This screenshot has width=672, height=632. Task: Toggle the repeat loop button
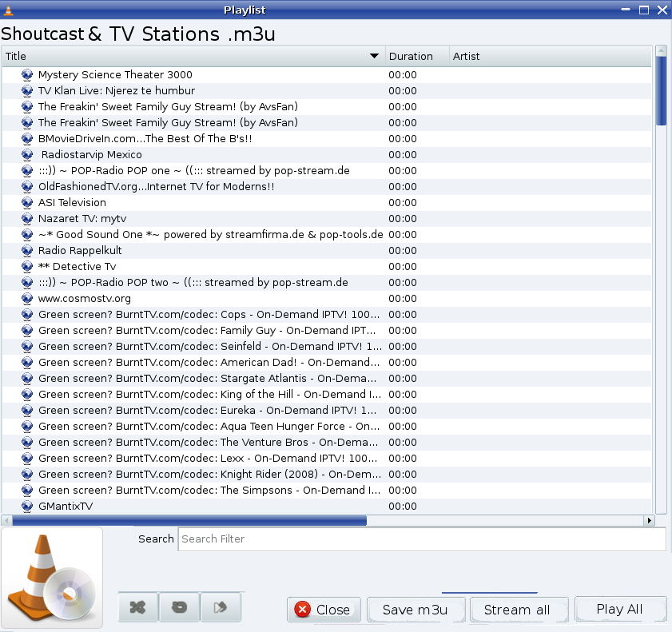[179, 608]
